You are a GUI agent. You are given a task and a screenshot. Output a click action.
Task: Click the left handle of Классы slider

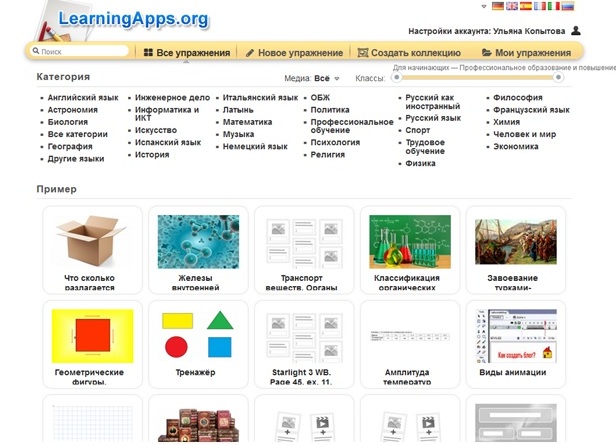(397, 77)
